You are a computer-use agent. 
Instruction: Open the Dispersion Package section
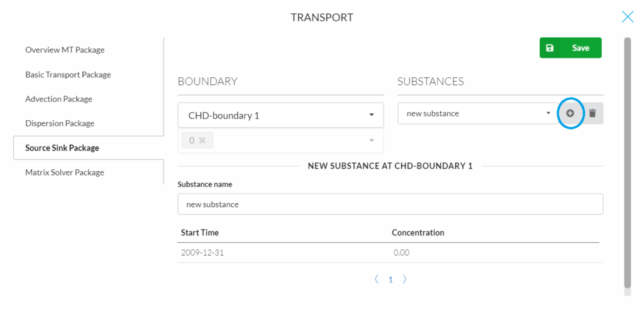click(60, 123)
